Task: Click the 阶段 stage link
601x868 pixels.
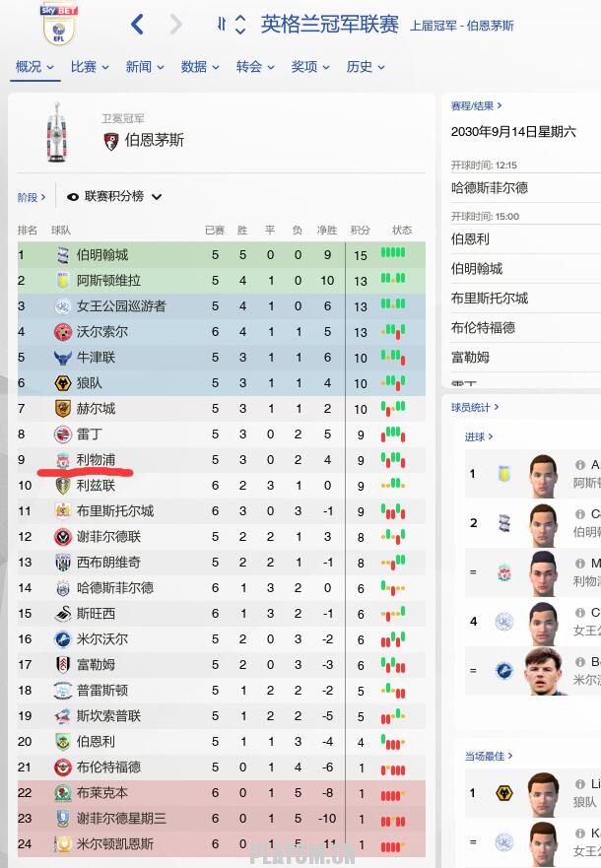Action: 32,197
